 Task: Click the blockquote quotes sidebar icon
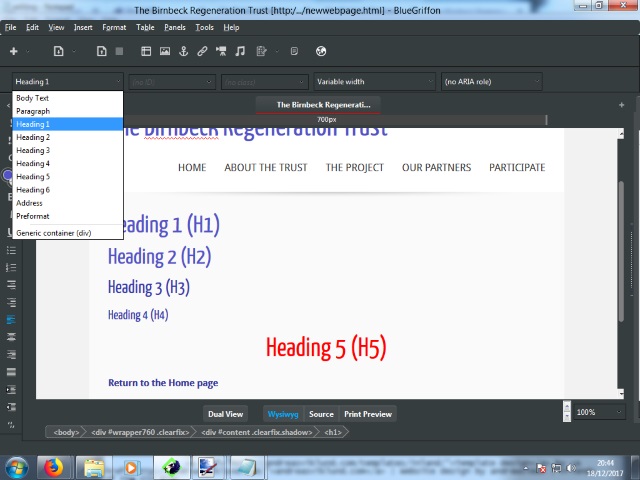[11, 425]
